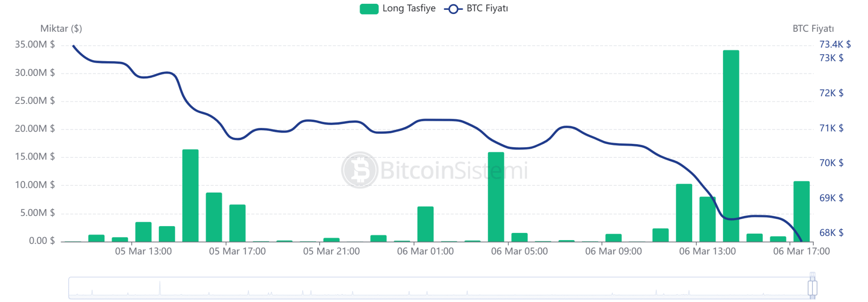Image resolution: width=868 pixels, height=302 pixels.
Task: Click the green Long Tasfiye legend swatch
Action: pyautogui.click(x=369, y=9)
